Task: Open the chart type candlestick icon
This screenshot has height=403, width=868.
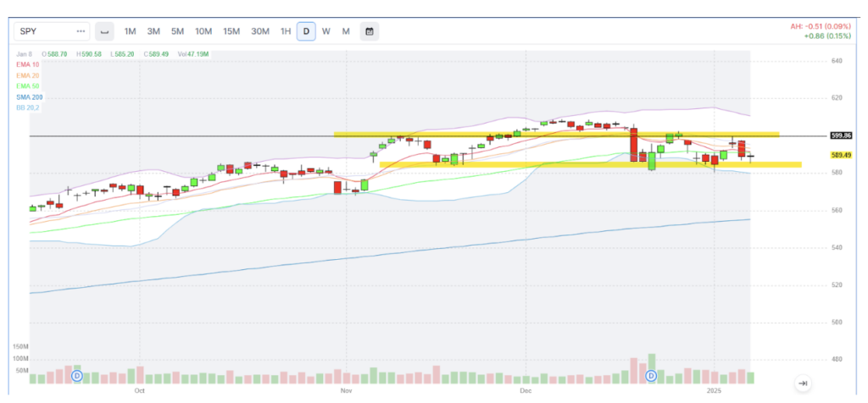Action: click(104, 31)
